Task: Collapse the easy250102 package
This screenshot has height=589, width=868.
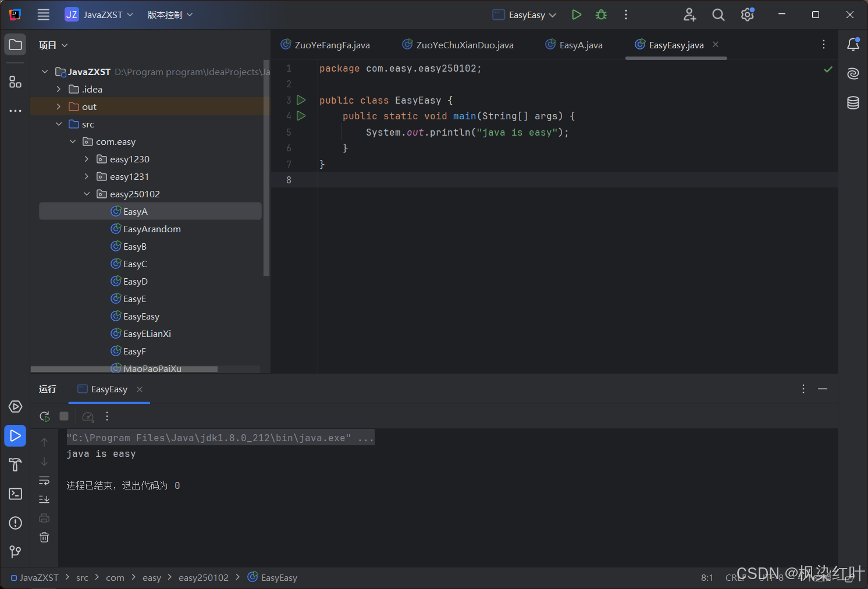Action: pyautogui.click(x=87, y=194)
